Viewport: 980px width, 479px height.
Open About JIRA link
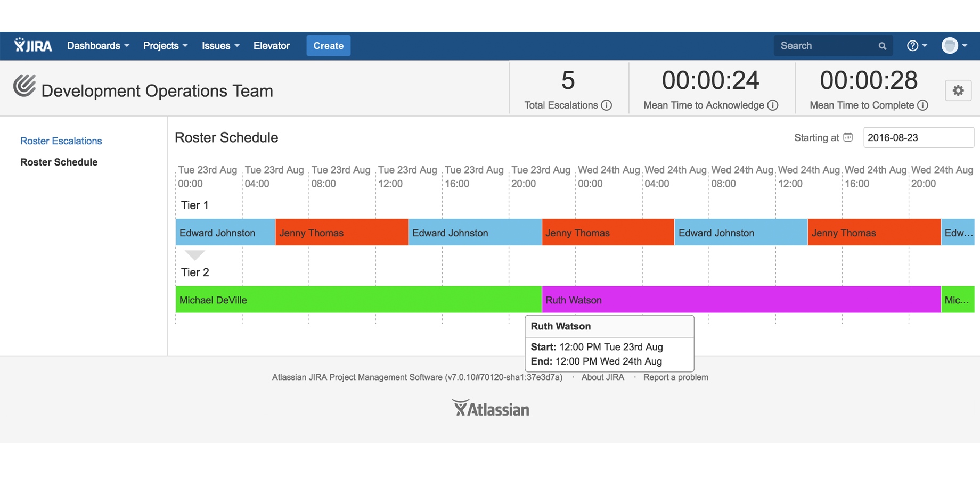pos(603,377)
